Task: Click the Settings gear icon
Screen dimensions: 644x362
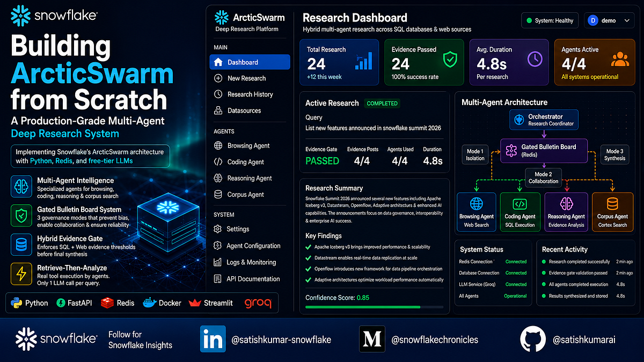Action: (218, 229)
